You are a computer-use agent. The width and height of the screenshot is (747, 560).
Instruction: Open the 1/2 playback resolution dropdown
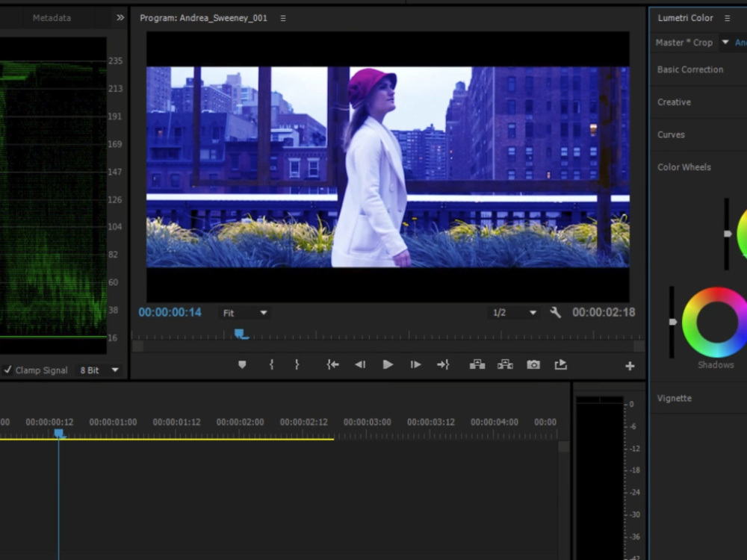515,313
